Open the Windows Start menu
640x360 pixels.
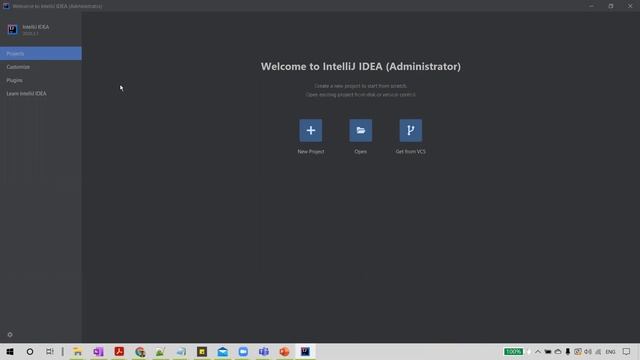10,351
